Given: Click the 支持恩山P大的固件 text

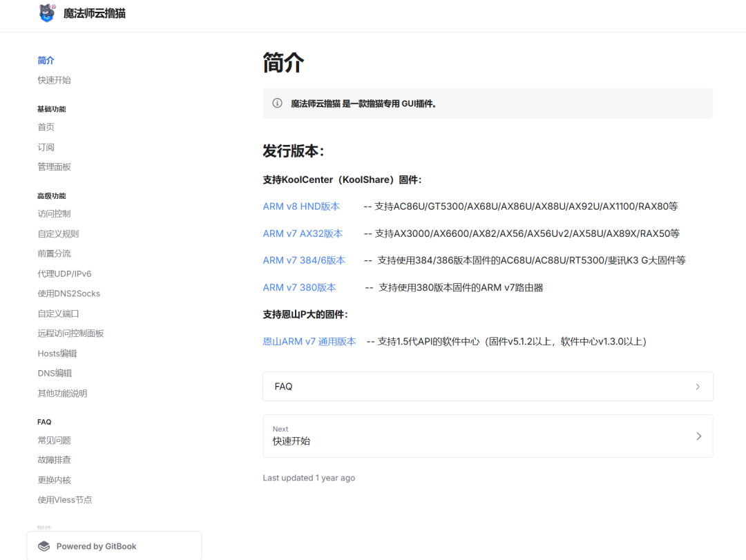Looking at the screenshot, I should 305,314.
